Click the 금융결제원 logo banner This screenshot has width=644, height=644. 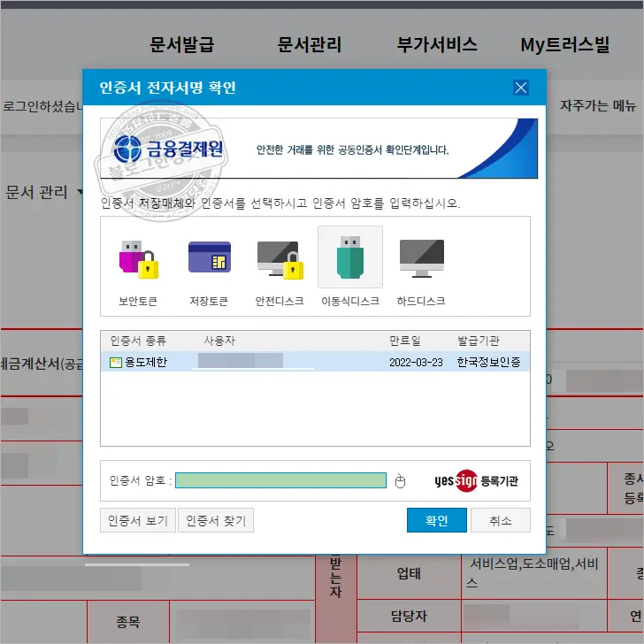tap(168, 149)
